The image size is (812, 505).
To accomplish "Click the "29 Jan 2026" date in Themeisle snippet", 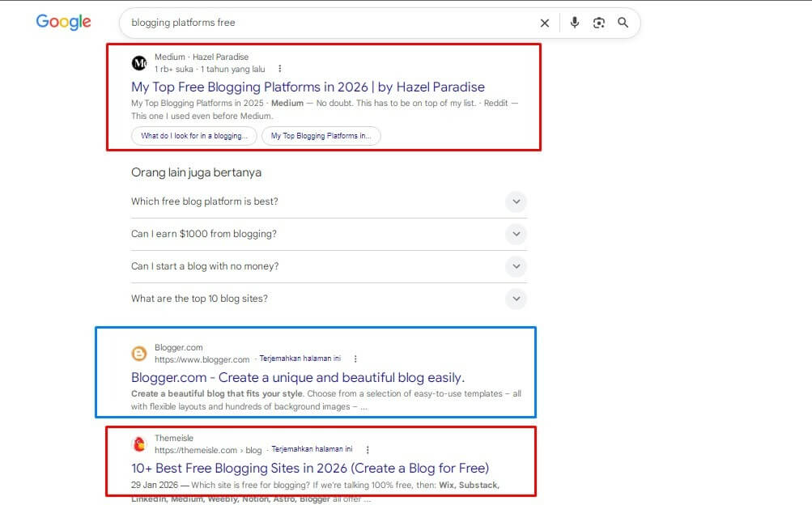I will [x=155, y=486].
